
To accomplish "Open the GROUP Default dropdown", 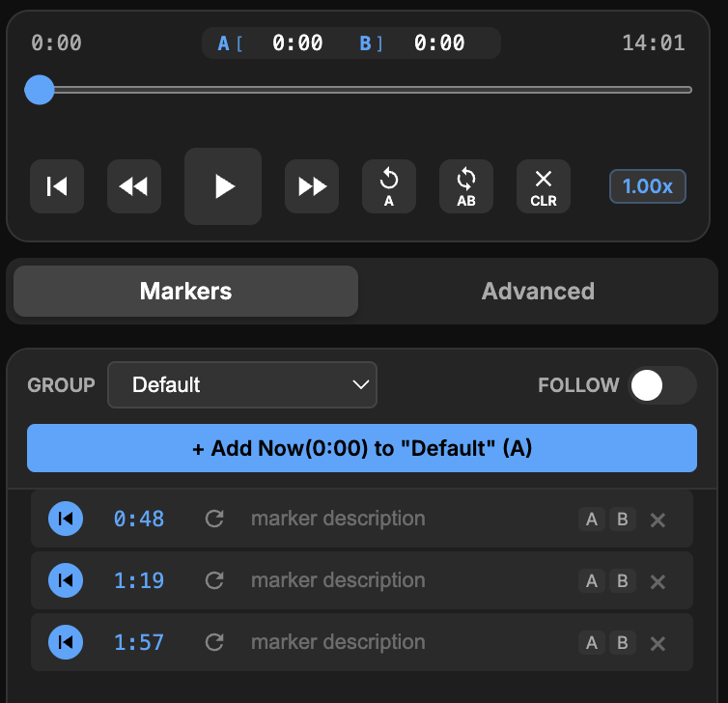I will [x=241, y=385].
